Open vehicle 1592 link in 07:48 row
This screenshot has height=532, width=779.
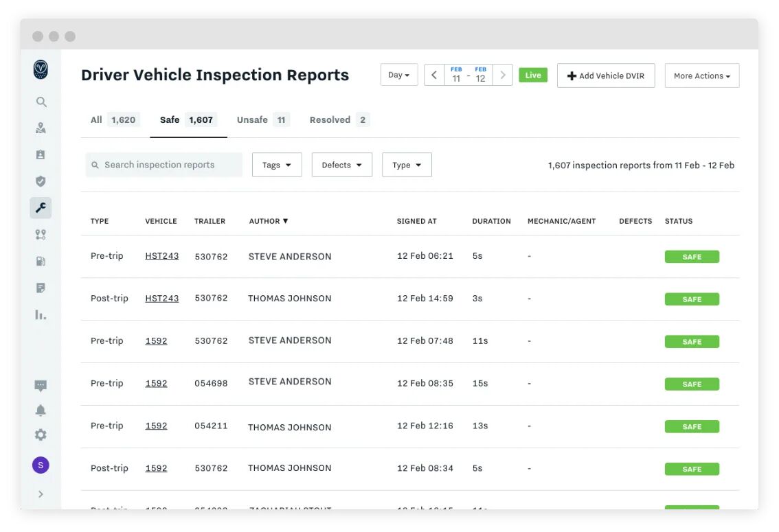(156, 341)
